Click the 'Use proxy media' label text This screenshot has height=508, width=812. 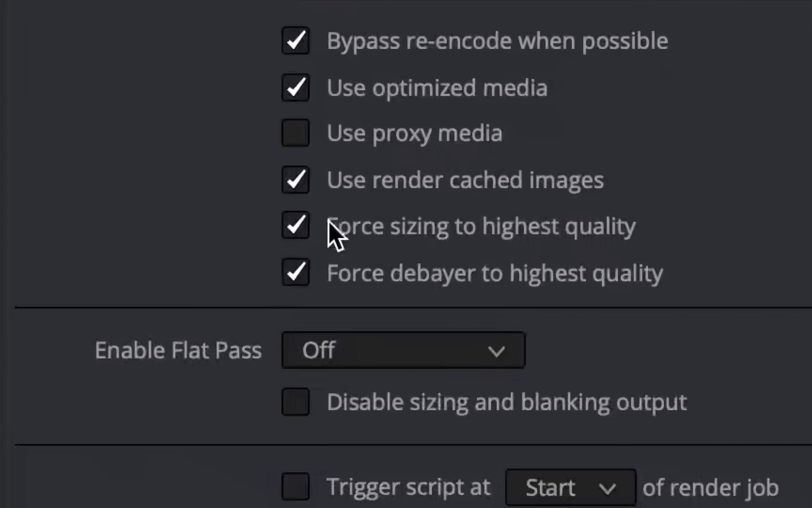click(414, 134)
